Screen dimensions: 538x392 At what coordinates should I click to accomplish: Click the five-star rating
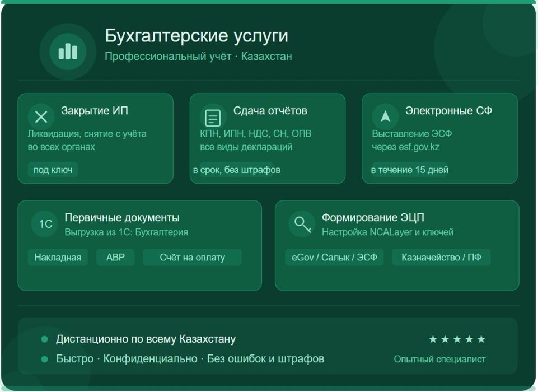tap(457, 339)
